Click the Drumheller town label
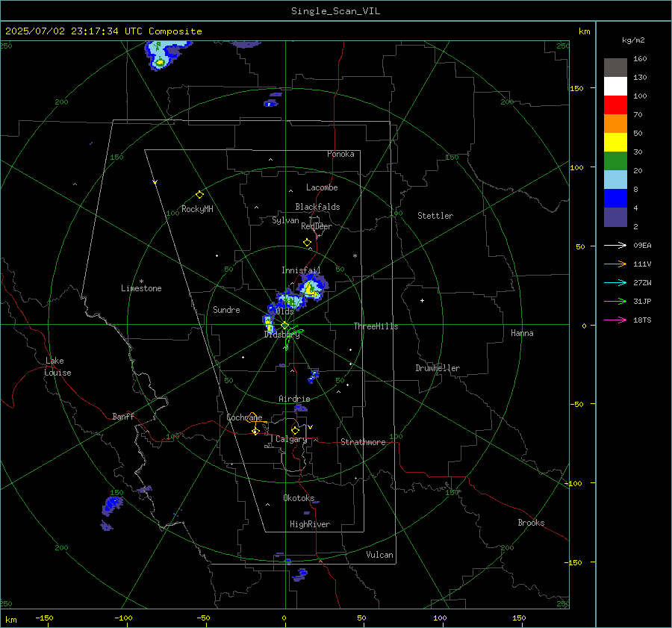Image resolution: width=672 pixels, height=628 pixels. [x=438, y=368]
